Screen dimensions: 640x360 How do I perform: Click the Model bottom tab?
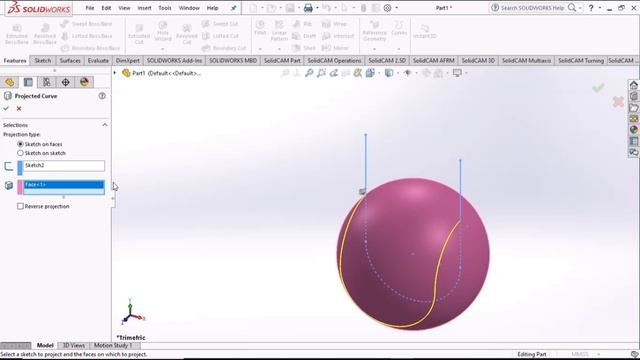(45, 345)
